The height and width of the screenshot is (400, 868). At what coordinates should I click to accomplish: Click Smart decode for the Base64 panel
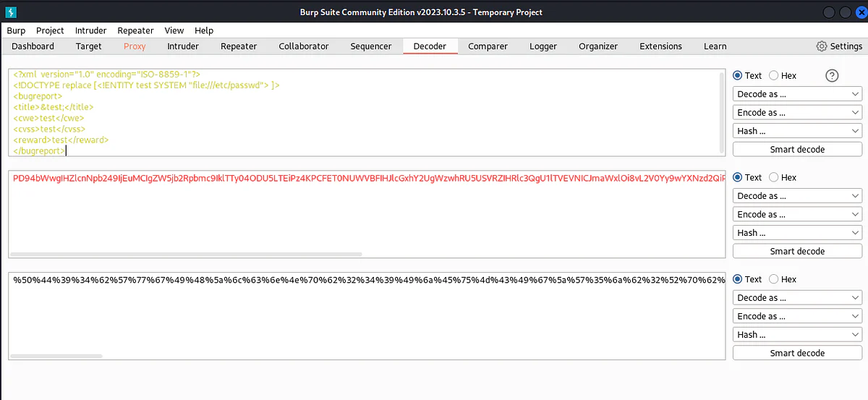(x=797, y=251)
